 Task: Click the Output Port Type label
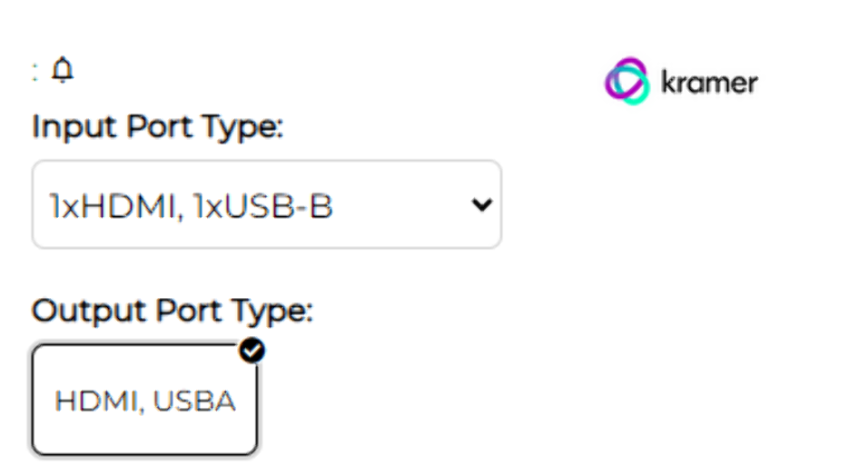click(173, 312)
